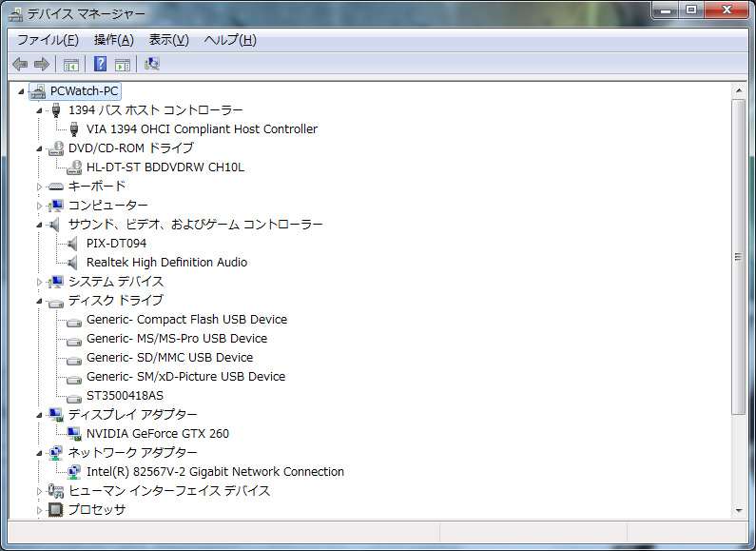Image resolution: width=756 pixels, height=551 pixels.
Task: Click the Help toolbar icon
Action: click(100, 64)
